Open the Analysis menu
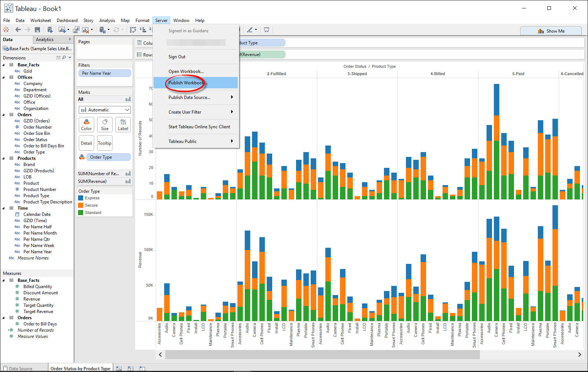Screen dimensions: 588x372 (107, 21)
